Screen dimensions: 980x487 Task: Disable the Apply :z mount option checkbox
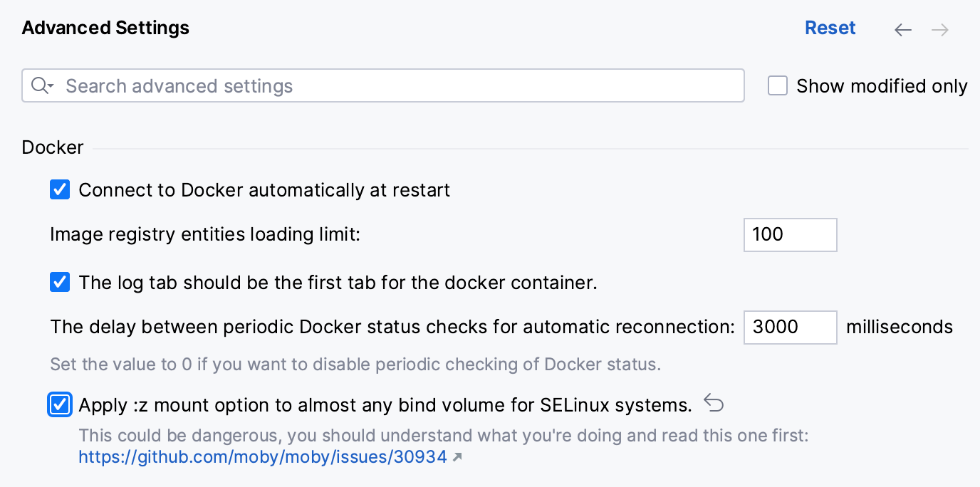point(59,404)
